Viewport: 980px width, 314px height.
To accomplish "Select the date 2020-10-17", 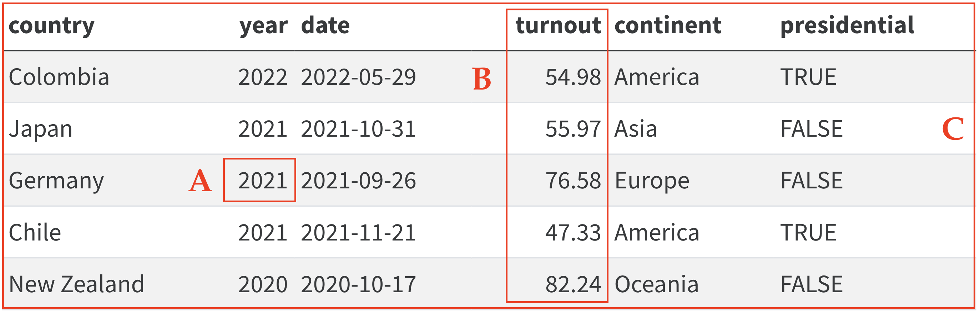I will (x=358, y=284).
